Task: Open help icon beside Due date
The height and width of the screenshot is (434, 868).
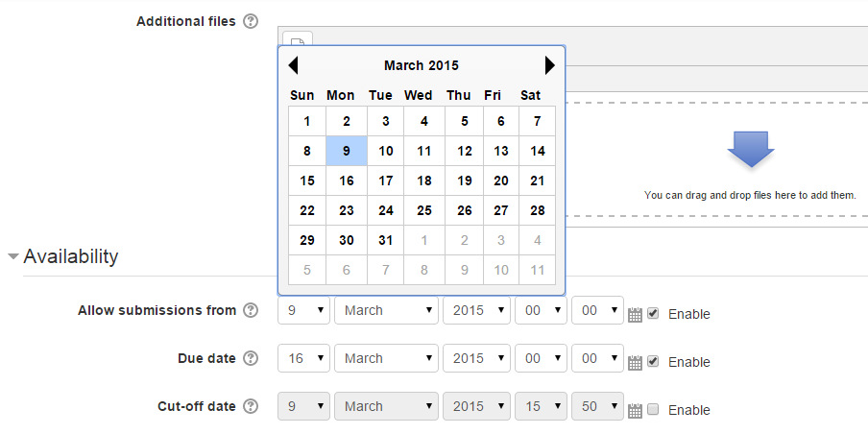Action: (251, 359)
